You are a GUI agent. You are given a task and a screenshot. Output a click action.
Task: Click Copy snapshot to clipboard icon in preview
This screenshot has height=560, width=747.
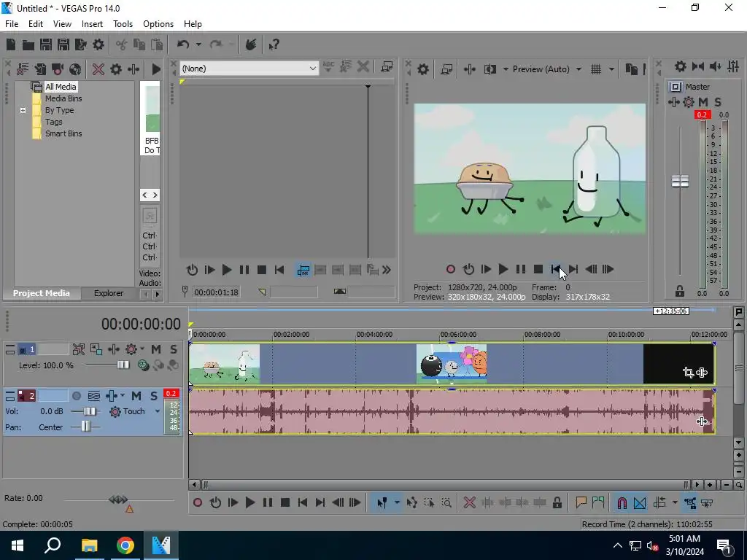[x=631, y=69]
